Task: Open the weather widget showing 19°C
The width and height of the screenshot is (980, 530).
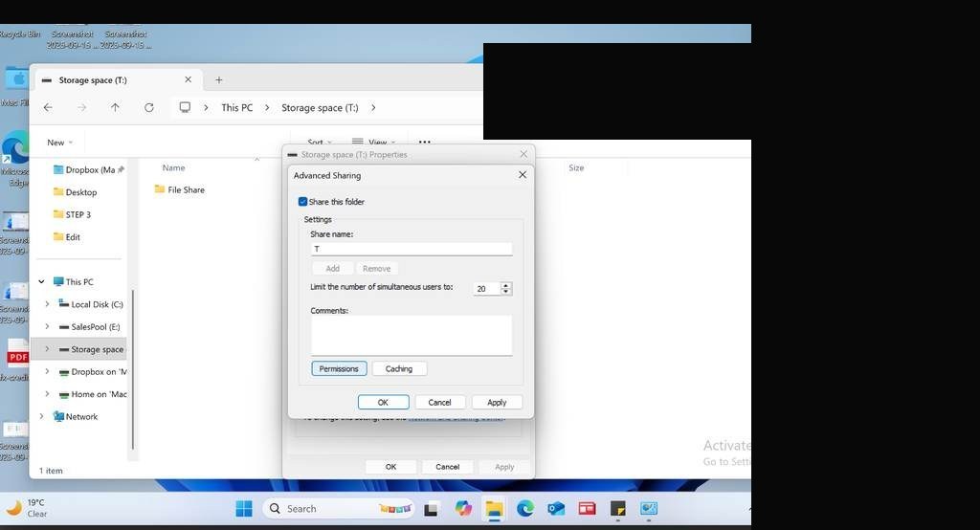Action: (x=26, y=508)
